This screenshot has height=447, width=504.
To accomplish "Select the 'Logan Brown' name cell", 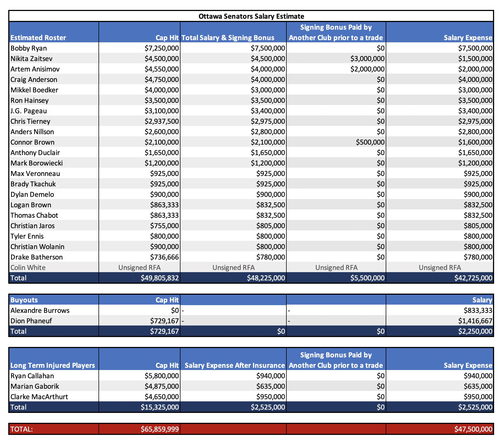I will tap(54, 205).
